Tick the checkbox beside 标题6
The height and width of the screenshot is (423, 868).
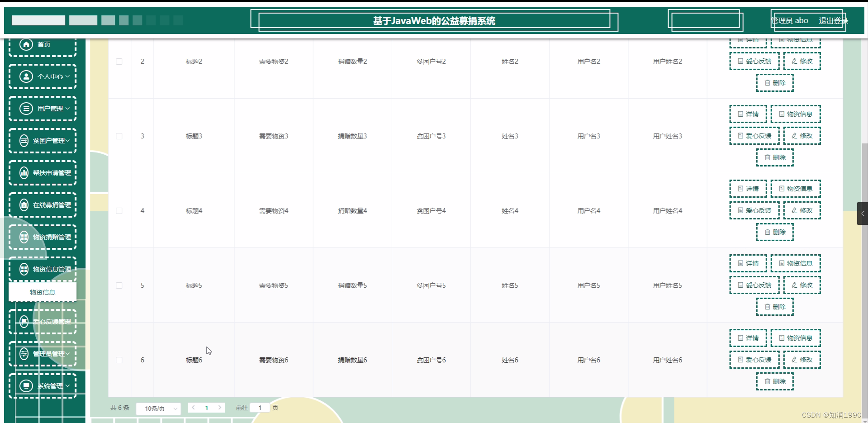coord(119,360)
